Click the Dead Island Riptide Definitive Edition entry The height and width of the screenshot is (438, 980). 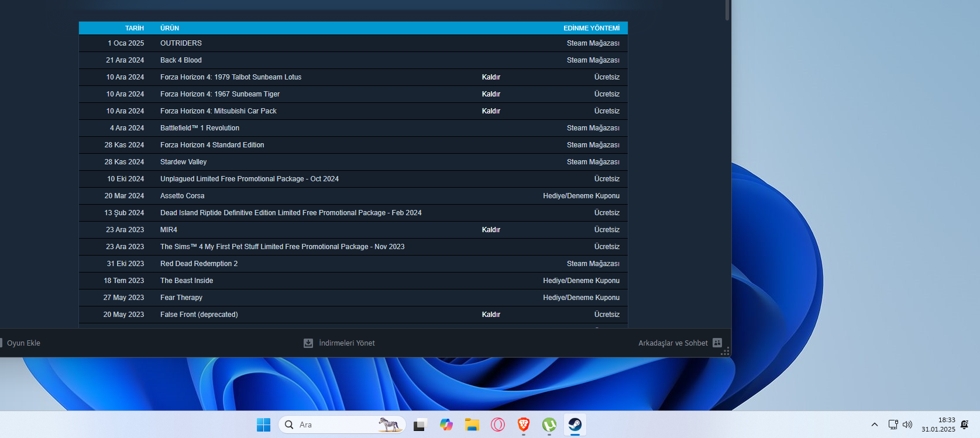point(291,213)
